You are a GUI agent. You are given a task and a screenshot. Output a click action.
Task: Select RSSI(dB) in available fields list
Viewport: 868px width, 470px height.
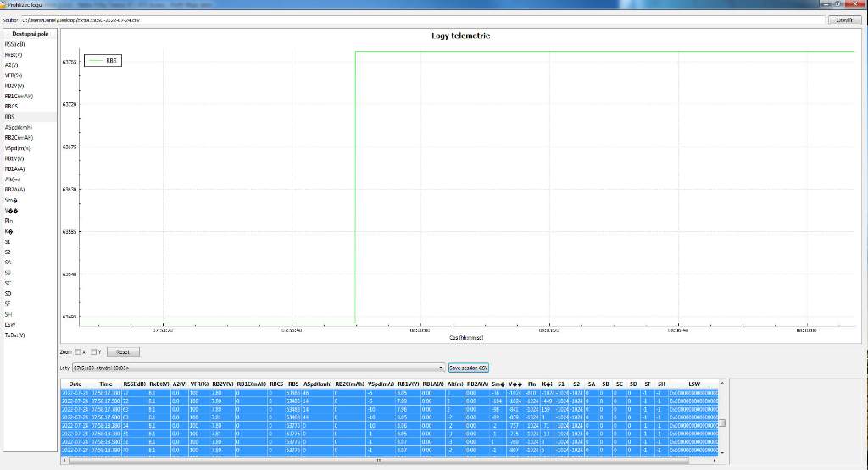[14, 44]
